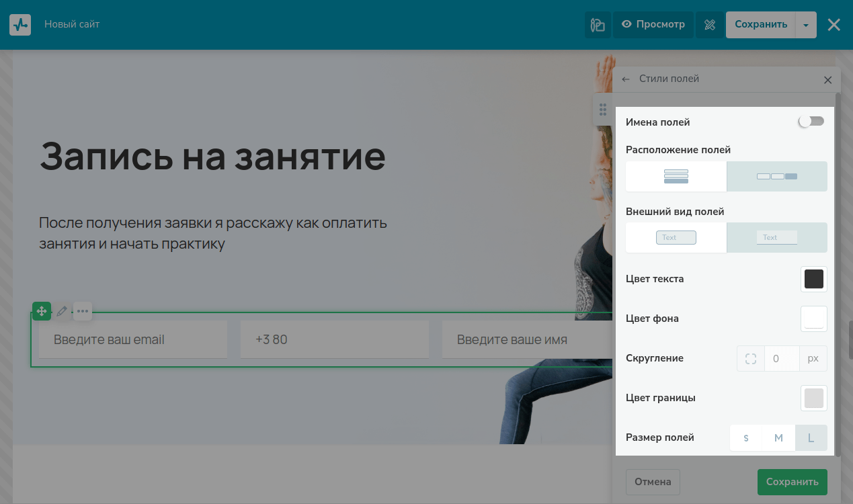Select field size M
Viewport: 853px width, 504px height.
778,438
